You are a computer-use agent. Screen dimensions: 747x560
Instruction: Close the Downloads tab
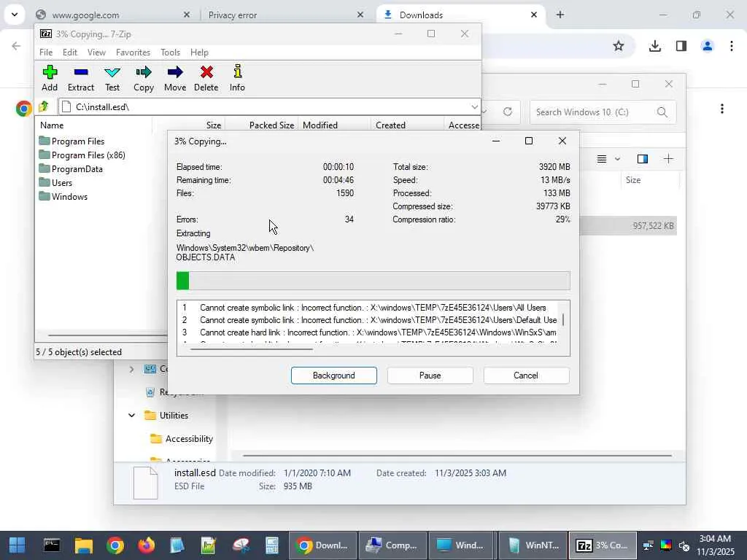534,15
